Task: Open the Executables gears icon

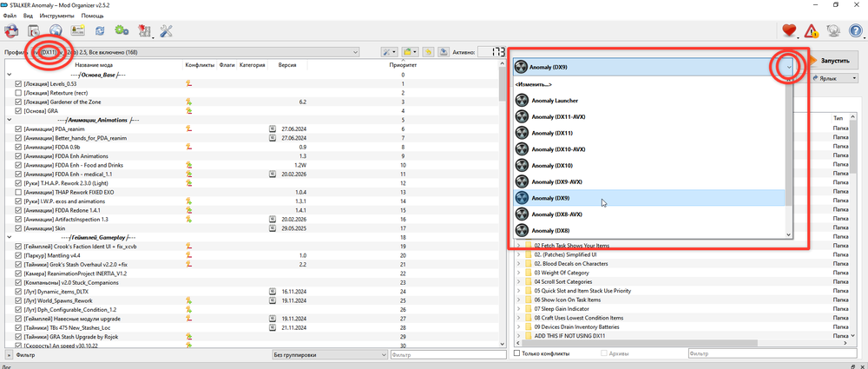Action: coord(122,31)
